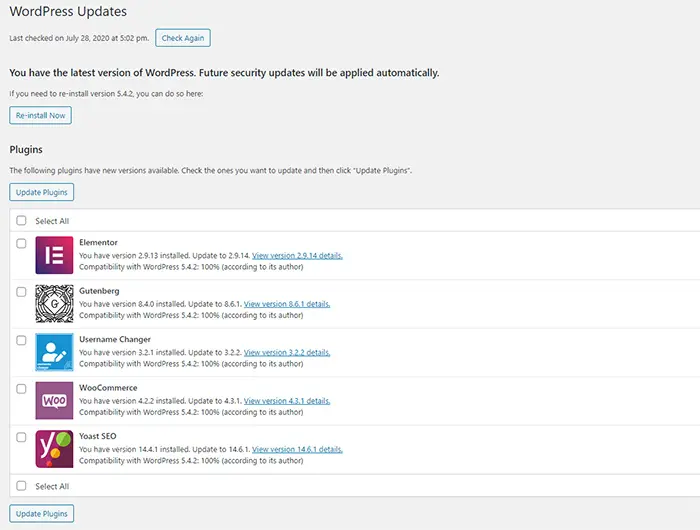700x530 pixels.
Task: Click the Re-install Now button
Action: point(40,115)
